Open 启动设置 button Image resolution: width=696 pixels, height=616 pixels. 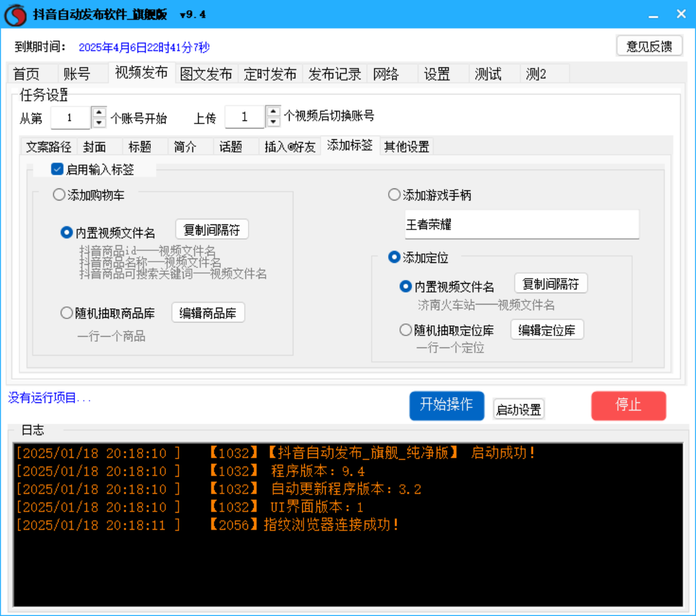pyautogui.click(x=519, y=409)
